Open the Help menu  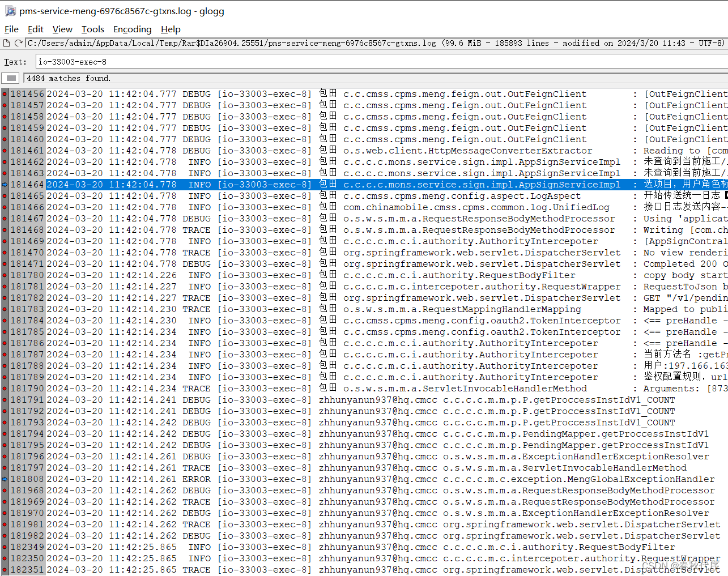point(170,29)
